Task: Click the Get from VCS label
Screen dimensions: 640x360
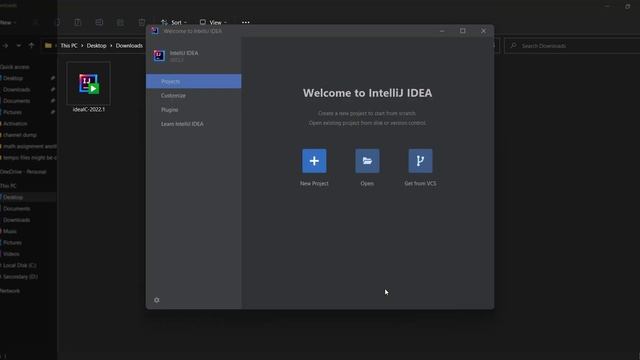Action: (420, 184)
